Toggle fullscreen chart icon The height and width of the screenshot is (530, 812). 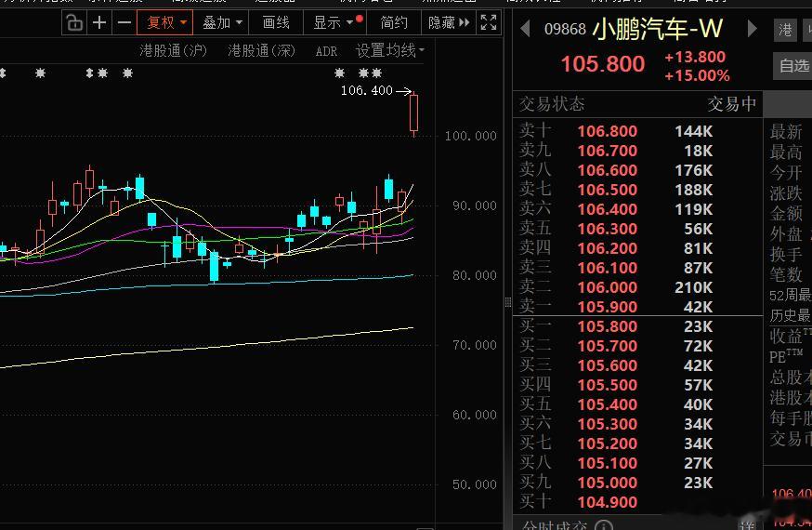click(489, 22)
